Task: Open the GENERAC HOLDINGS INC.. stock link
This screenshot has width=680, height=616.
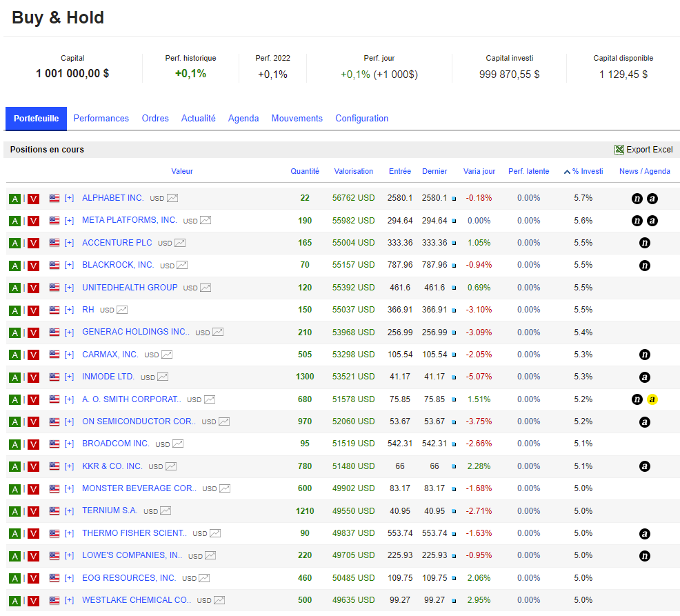Action: (136, 332)
